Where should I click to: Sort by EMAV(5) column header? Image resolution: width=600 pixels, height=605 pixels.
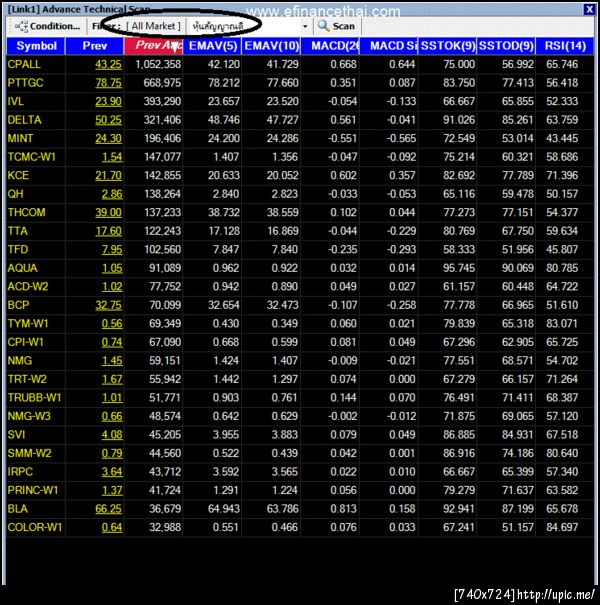[x=213, y=46]
